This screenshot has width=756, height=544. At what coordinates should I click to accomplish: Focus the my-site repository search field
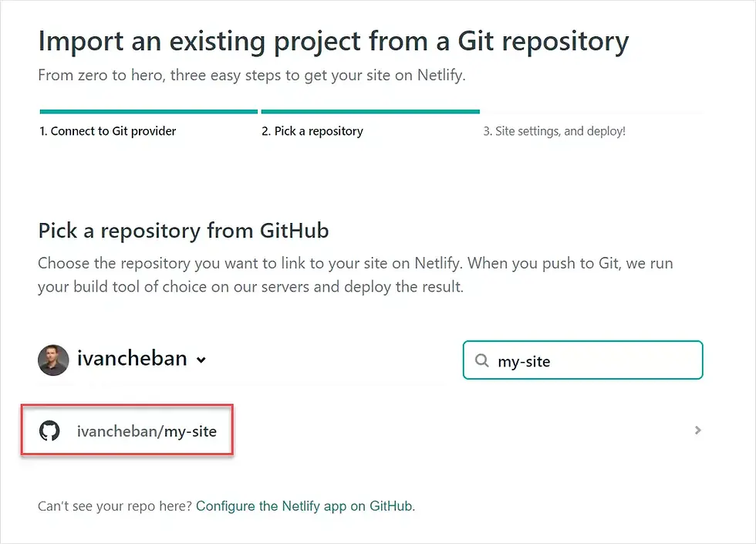[x=582, y=360]
